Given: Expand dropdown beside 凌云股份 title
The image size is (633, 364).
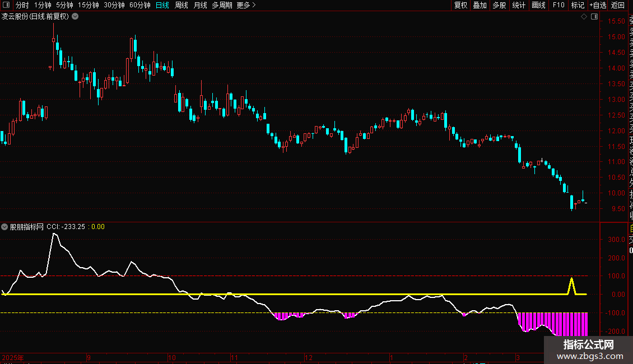Looking at the screenshot, I should (x=75, y=17).
